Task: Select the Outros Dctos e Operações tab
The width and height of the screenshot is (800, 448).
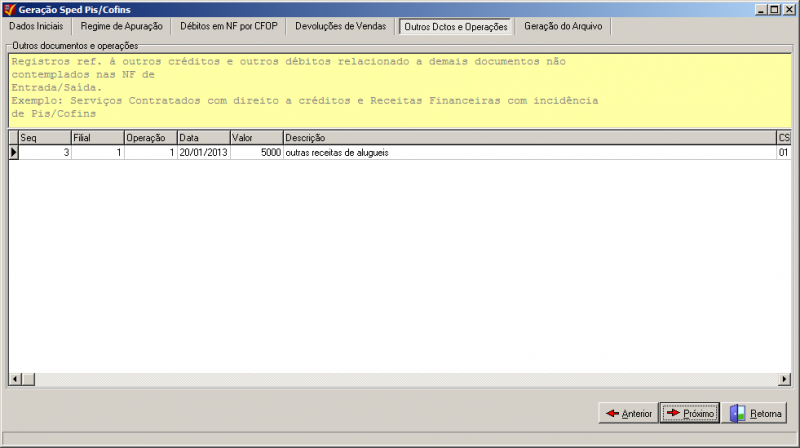Action: point(456,27)
